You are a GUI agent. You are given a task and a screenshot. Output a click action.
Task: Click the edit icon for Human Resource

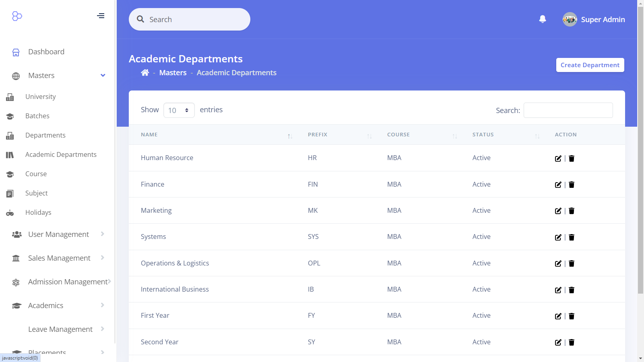tap(558, 158)
